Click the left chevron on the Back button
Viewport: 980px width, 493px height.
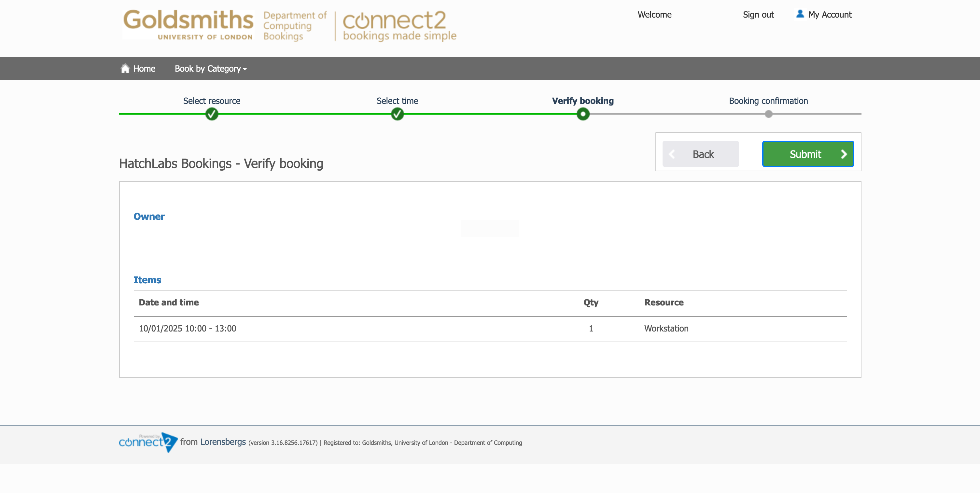point(672,154)
